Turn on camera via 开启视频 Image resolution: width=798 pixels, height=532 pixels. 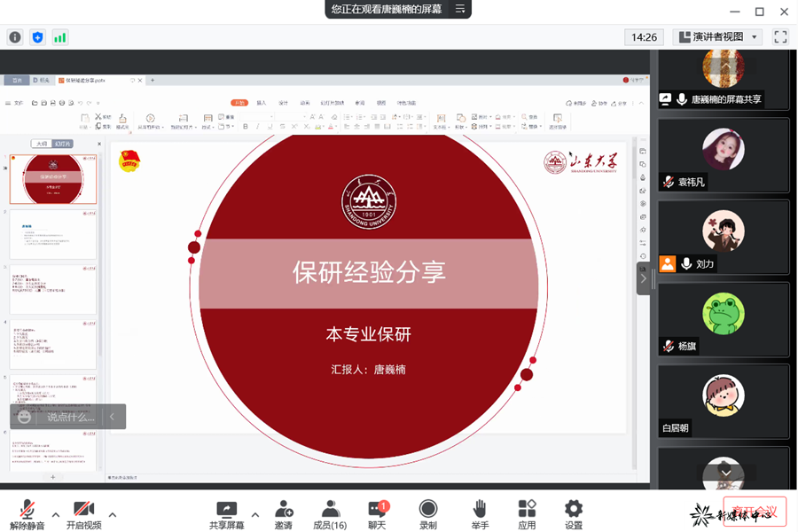point(83,514)
